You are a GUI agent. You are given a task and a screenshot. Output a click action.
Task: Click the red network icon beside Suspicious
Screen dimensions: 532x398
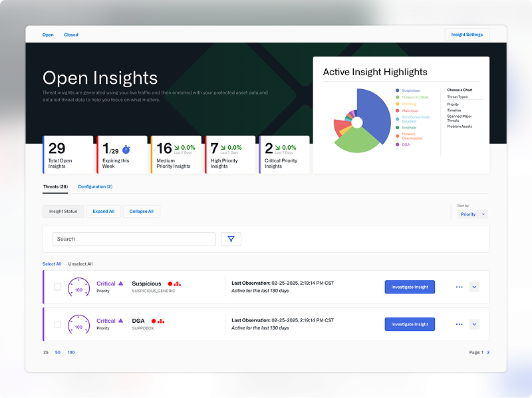tap(178, 284)
